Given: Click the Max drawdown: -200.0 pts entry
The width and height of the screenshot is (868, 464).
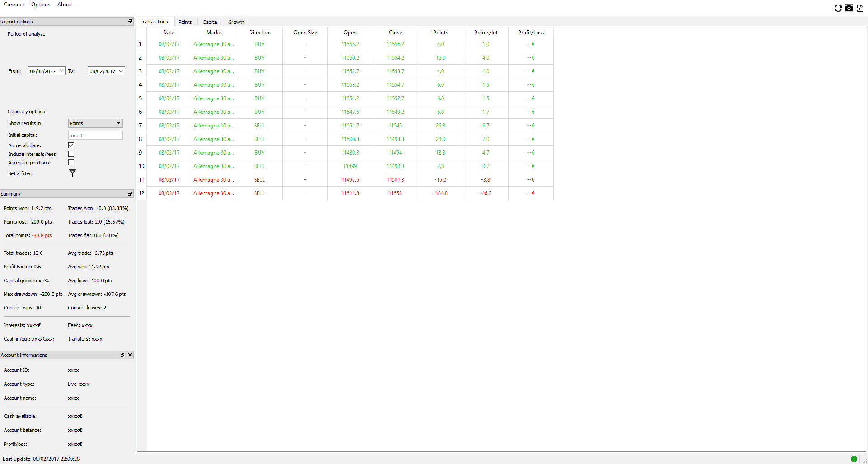Looking at the screenshot, I should point(33,294).
